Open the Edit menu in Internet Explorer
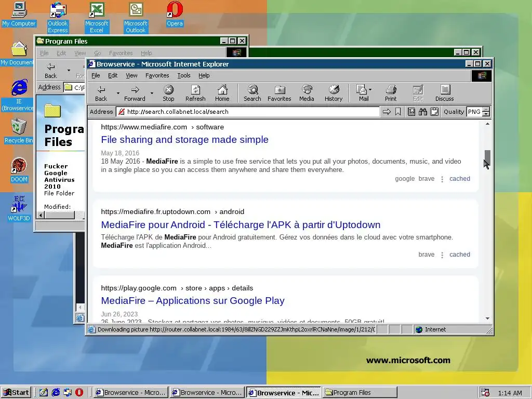The height and width of the screenshot is (399, 532). 113,75
